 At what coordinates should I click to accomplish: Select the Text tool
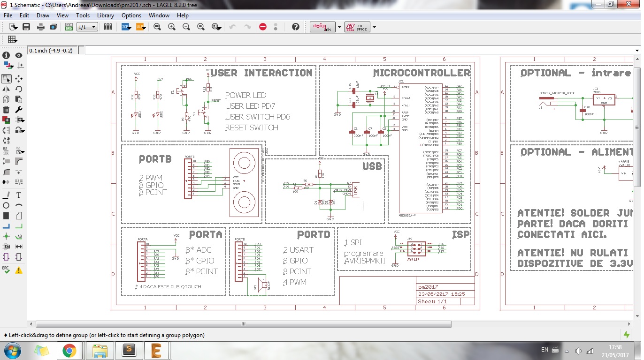pyautogui.click(x=19, y=195)
